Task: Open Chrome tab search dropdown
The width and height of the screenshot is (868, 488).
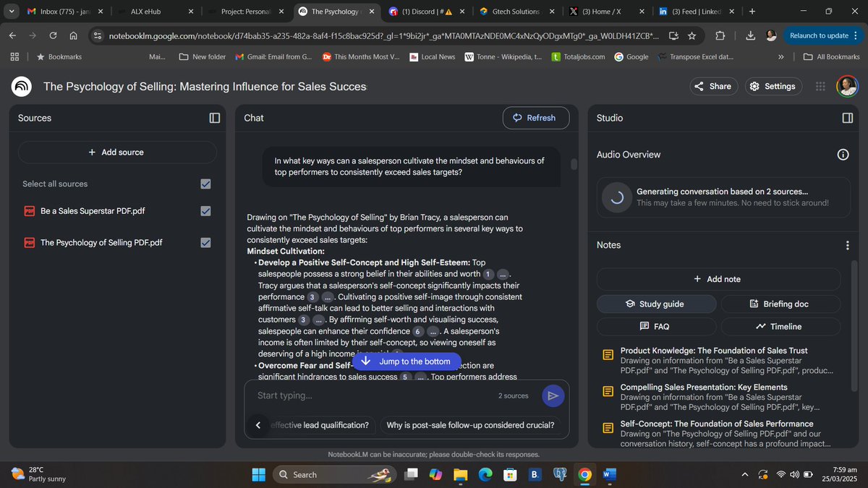Action: (x=12, y=12)
